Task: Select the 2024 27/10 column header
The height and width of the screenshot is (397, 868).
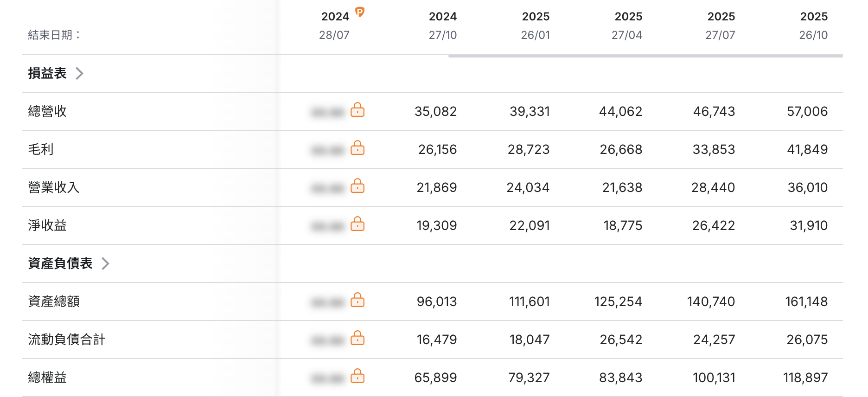Action: [443, 26]
